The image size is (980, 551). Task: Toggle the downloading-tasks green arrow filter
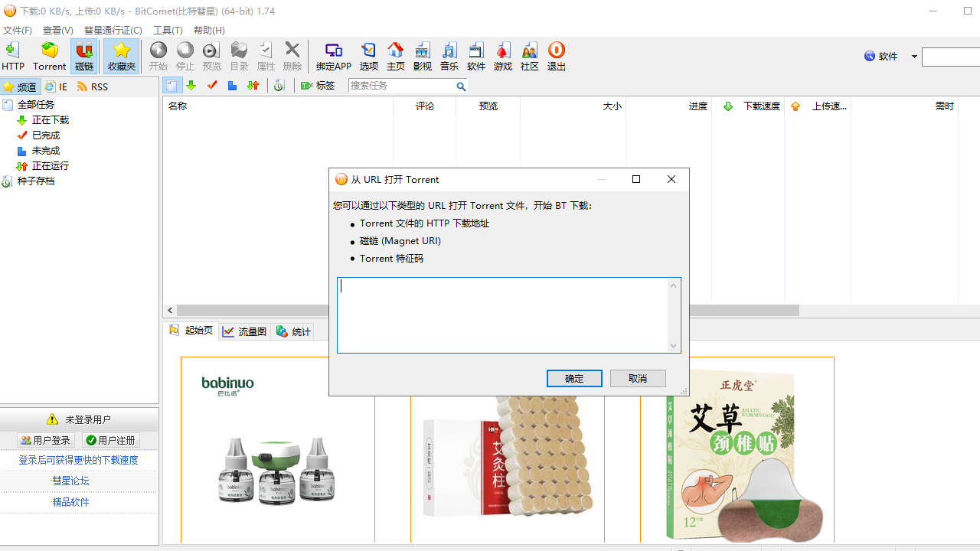191,86
